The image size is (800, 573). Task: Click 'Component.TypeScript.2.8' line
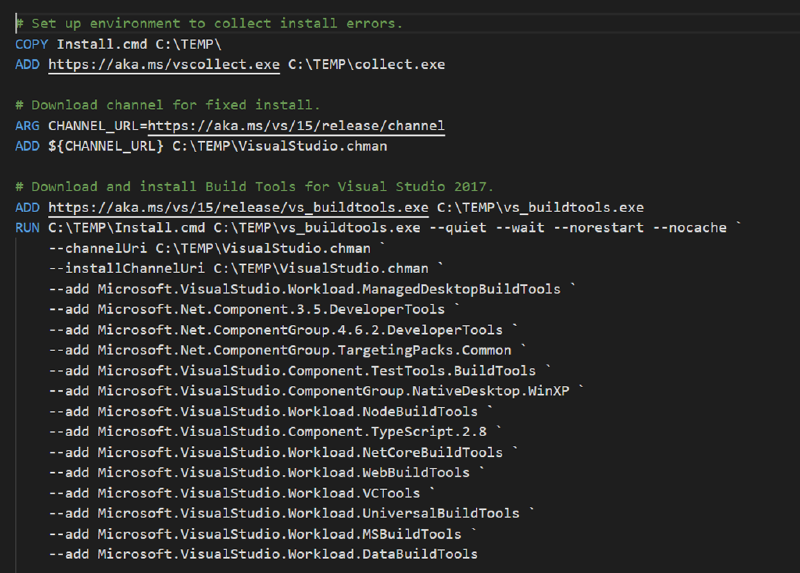coord(275,432)
